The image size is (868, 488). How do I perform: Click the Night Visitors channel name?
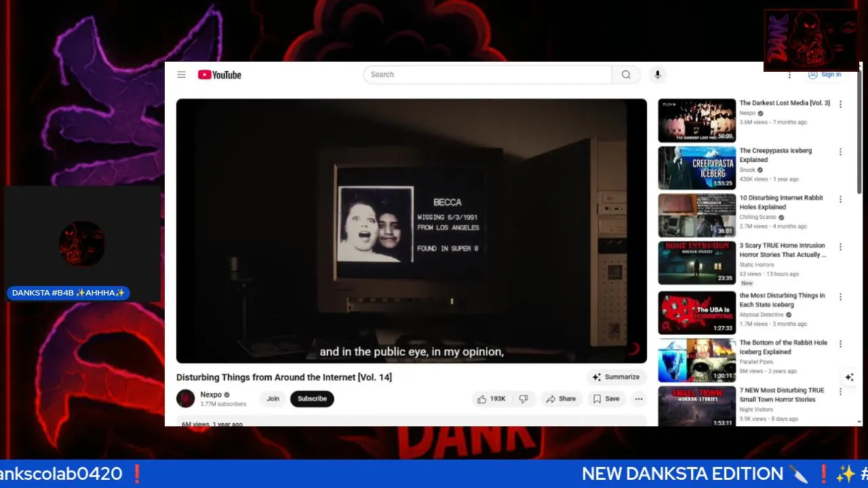click(756, 409)
